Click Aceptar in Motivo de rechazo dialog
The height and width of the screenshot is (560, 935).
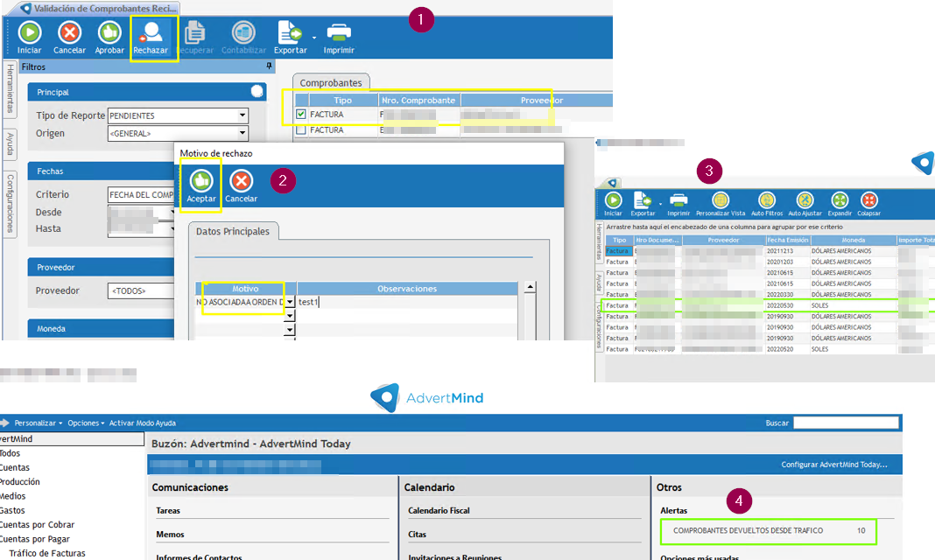point(201,185)
